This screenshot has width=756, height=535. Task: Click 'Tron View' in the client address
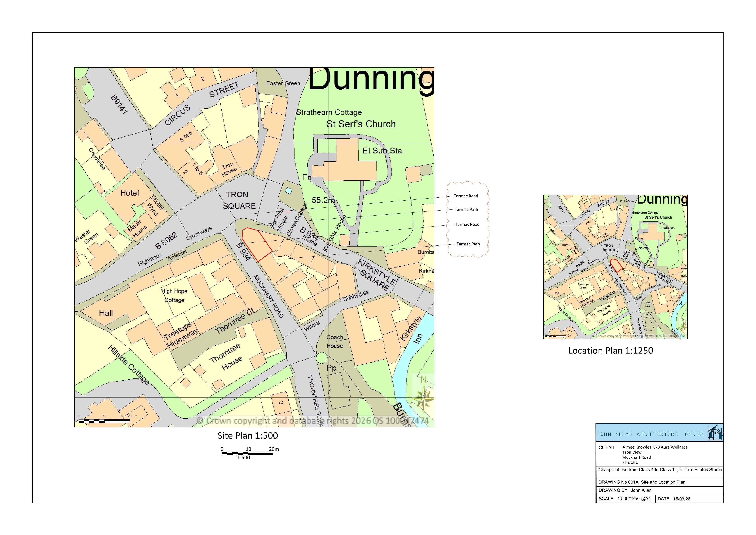[x=632, y=452]
